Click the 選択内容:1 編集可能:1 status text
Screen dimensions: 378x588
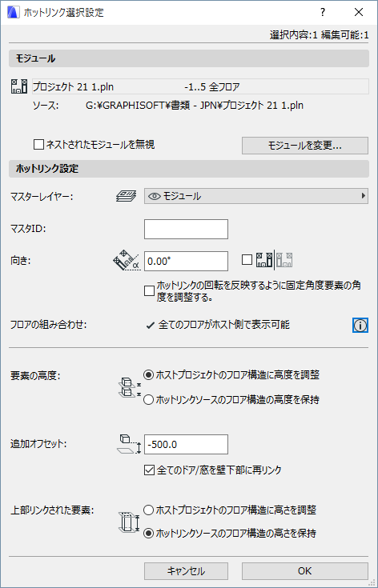pyautogui.click(x=319, y=35)
